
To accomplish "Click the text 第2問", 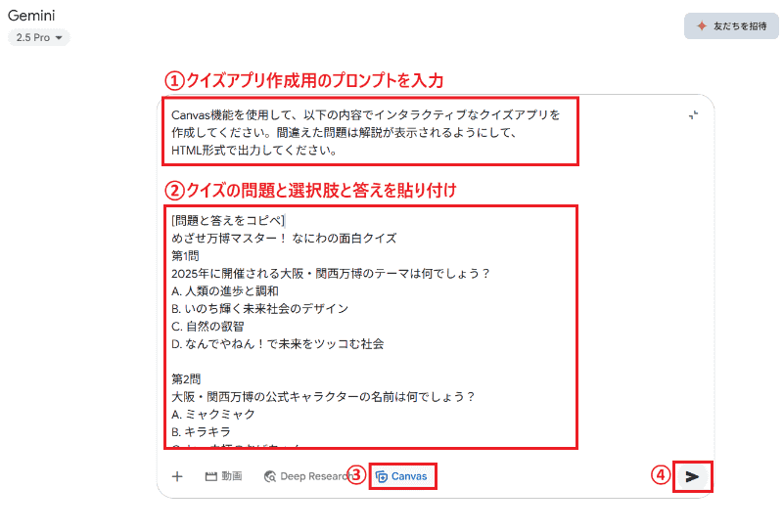I will click(x=186, y=378).
